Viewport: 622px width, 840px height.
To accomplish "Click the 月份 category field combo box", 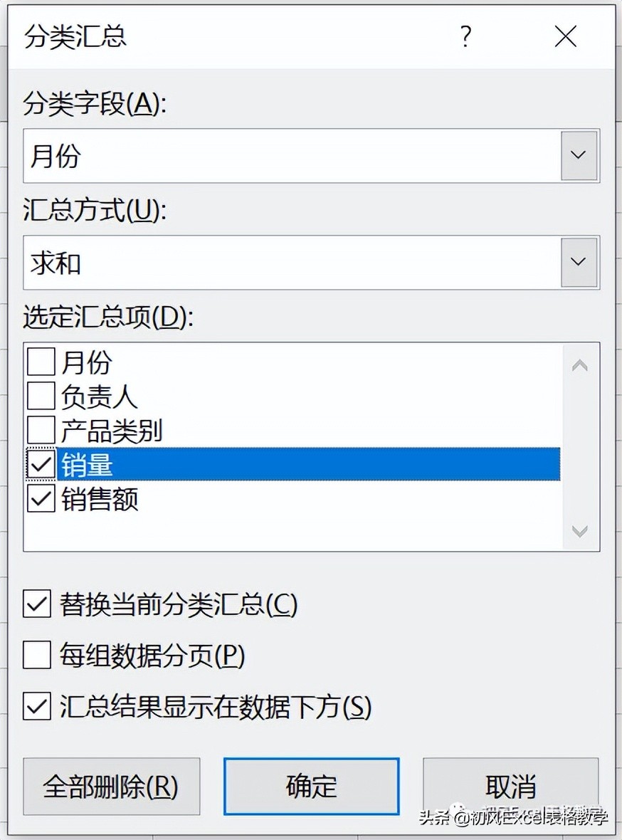I will point(292,155).
